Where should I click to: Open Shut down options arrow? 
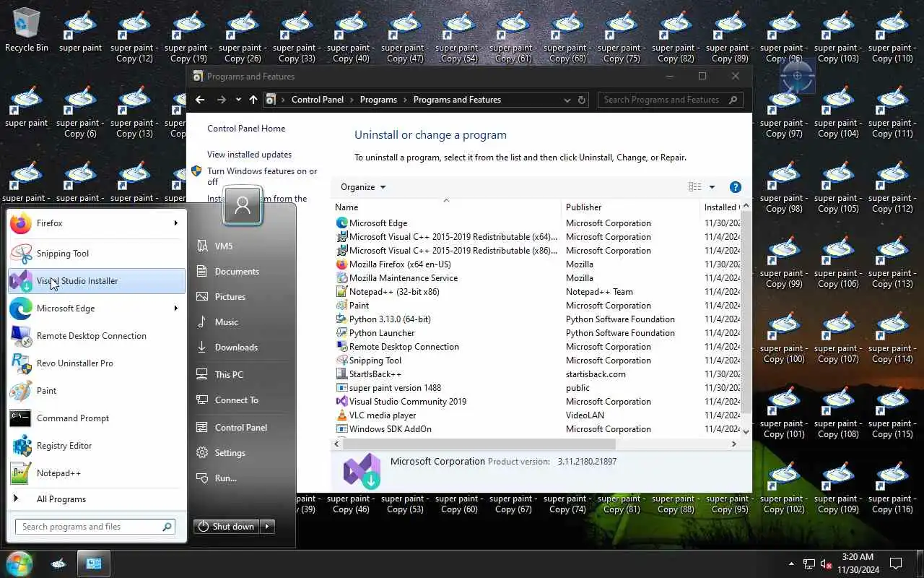[x=267, y=527]
